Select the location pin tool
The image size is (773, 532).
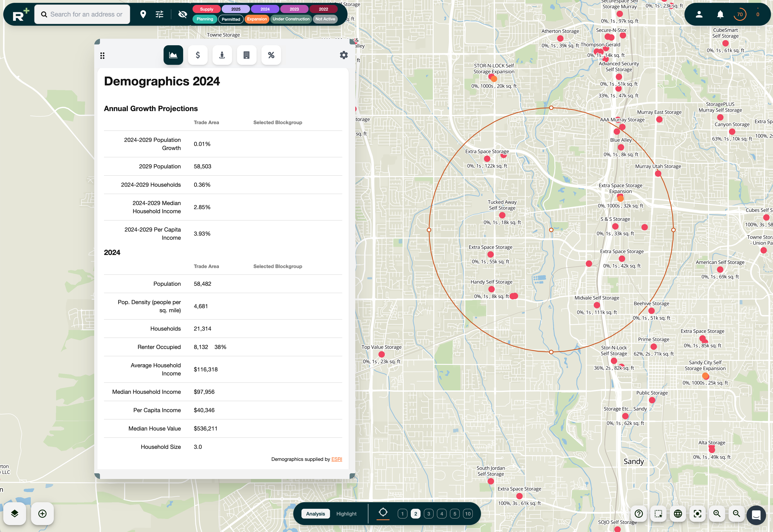(143, 14)
